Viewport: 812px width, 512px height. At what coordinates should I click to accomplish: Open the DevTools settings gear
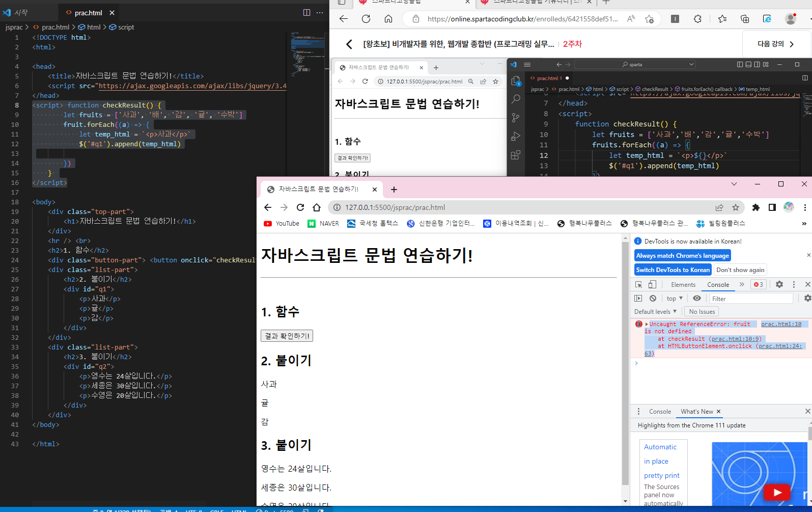point(779,284)
